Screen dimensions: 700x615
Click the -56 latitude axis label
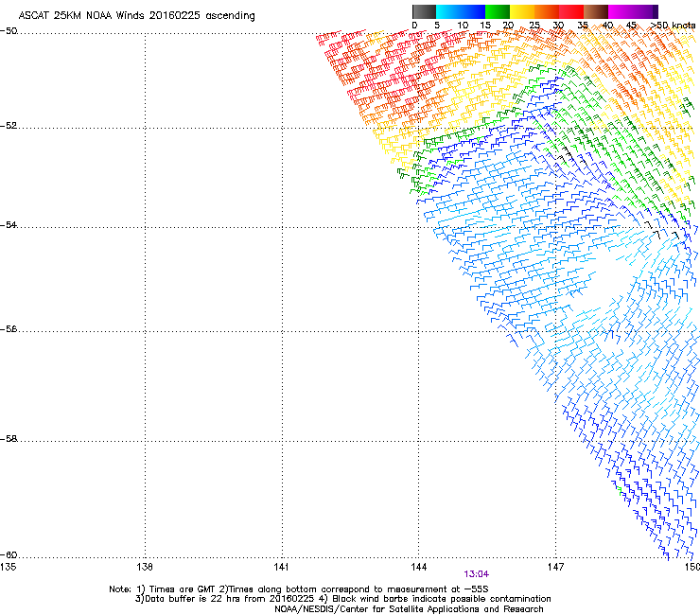(x=9, y=328)
